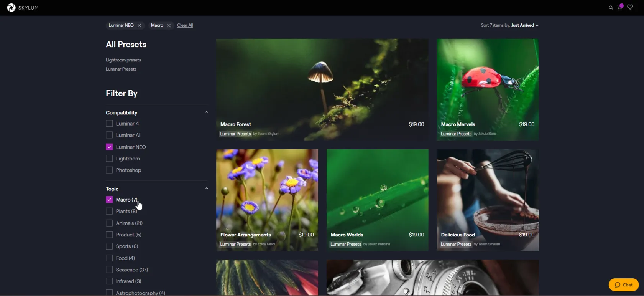Click the Clear All link
Screen dimensions: 644x296
pos(185,25)
